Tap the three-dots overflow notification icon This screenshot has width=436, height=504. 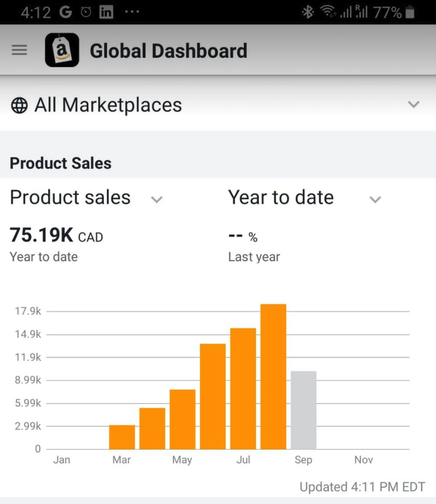coord(132,12)
